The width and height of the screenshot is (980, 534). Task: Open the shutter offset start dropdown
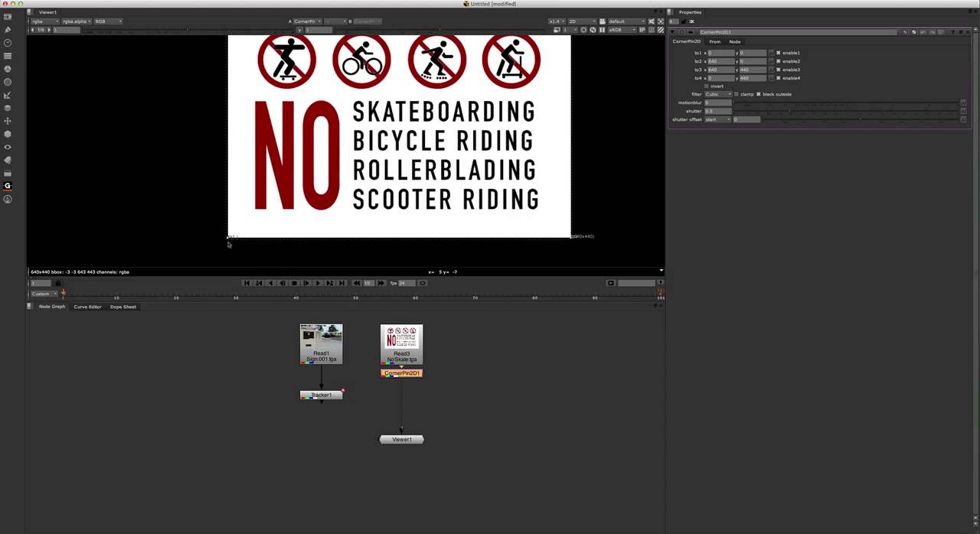(x=718, y=119)
